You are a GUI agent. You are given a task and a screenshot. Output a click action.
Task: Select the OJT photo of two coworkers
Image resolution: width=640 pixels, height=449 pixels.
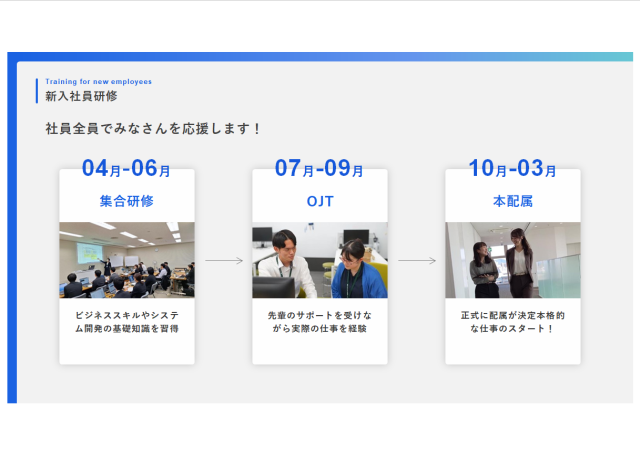tap(319, 260)
